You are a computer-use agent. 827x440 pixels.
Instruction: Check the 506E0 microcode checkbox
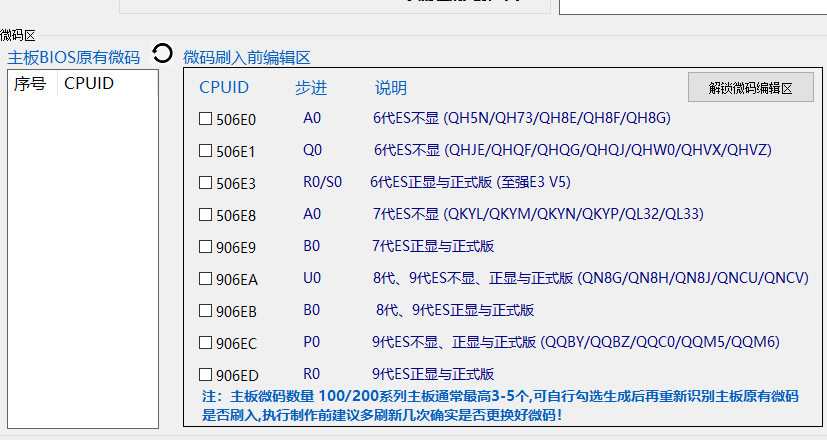pyautogui.click(x=205, y=119)
